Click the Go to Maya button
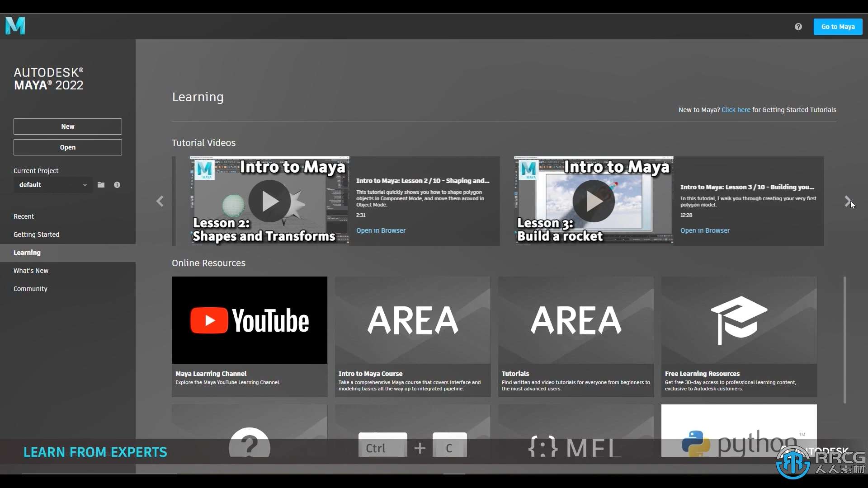868x488 pixels. [838, 27]
